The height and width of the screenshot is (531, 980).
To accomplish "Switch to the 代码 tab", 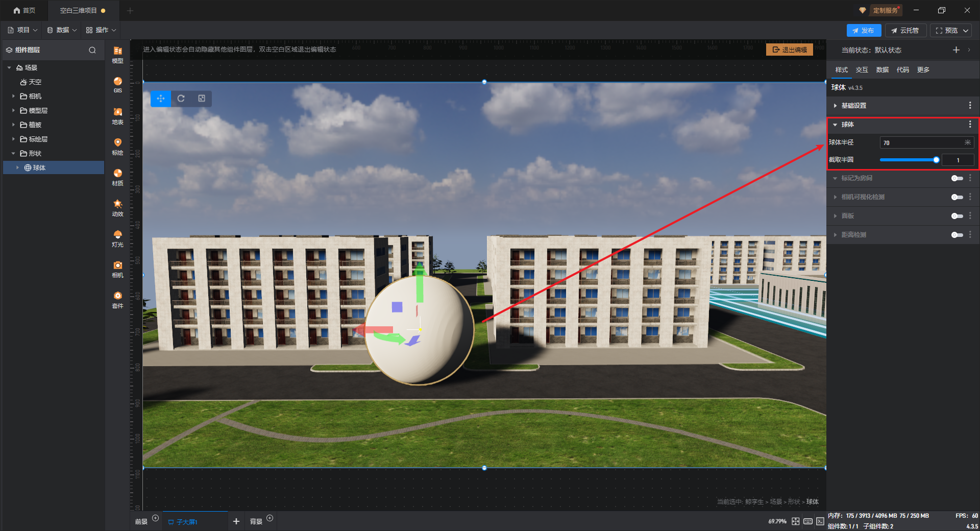I will coord(903,70).
